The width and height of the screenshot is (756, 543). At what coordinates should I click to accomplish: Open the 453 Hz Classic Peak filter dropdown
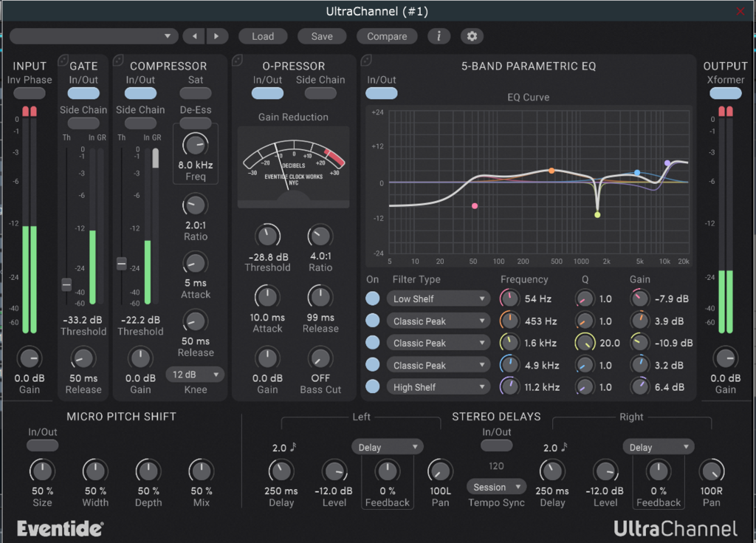pyautogui.click(x=439, y=321)
